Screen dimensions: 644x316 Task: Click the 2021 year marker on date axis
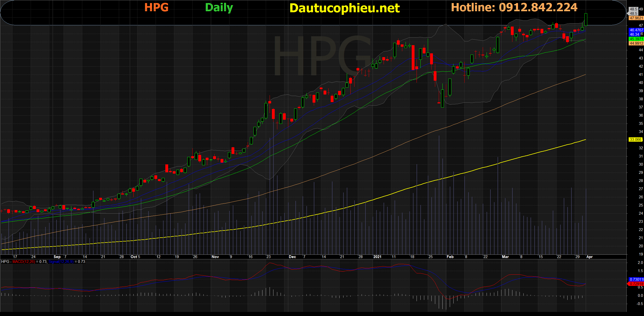(377, 257)
